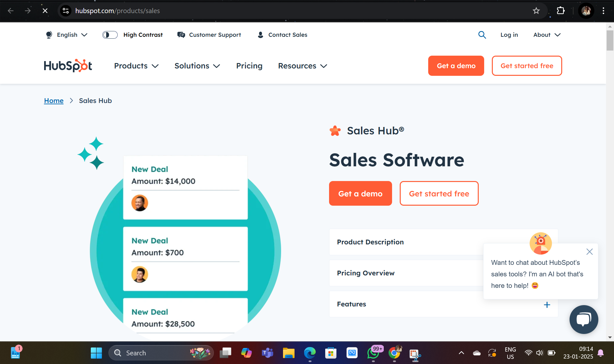
Task: Go to Home breadcrumb link
Action: [54, 101]
